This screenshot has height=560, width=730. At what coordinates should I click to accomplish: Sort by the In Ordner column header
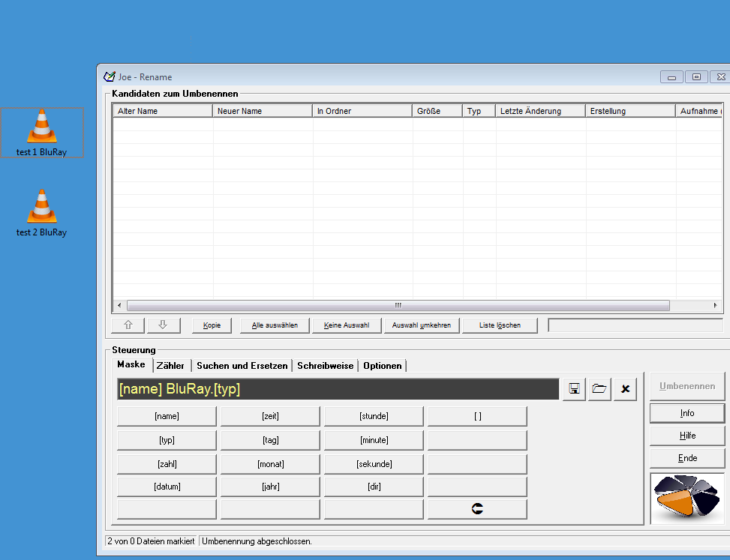[x=362, y=111]
